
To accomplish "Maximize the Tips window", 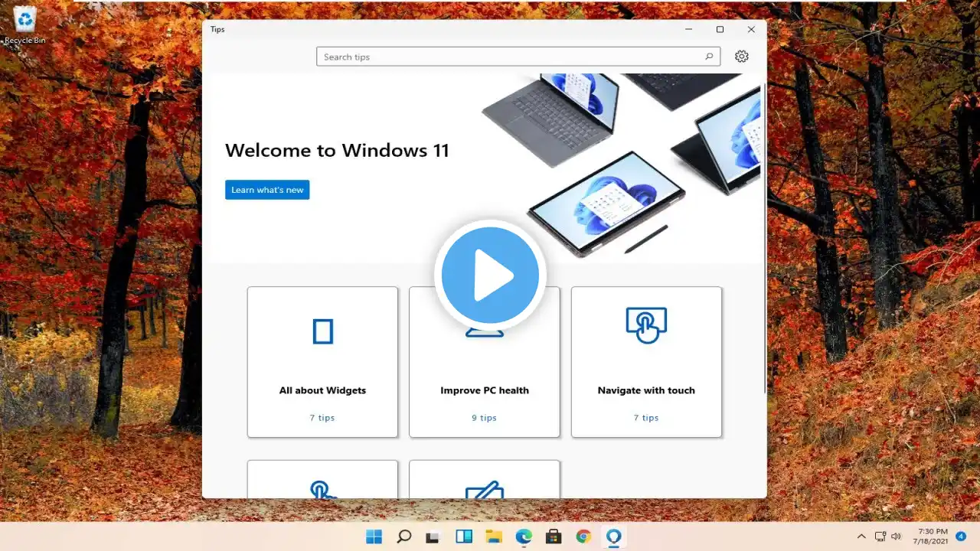I will tap(720, 29).
